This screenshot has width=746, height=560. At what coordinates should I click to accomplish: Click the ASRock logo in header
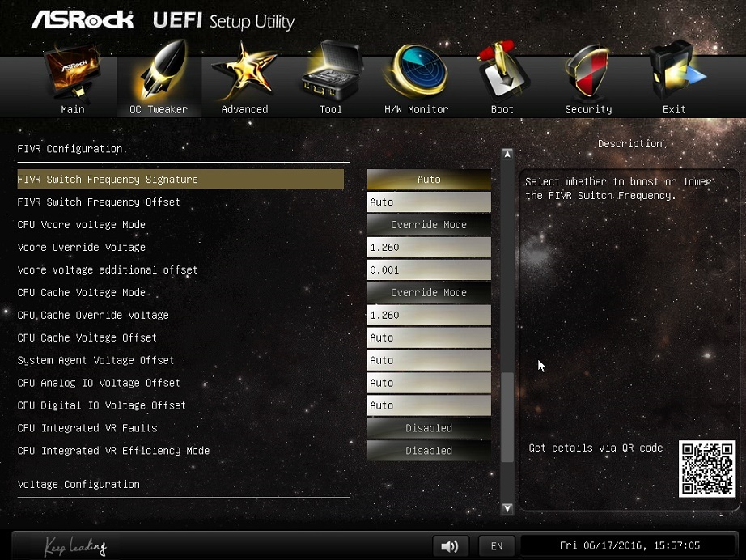pyautogui.click(x=83, y=20)
